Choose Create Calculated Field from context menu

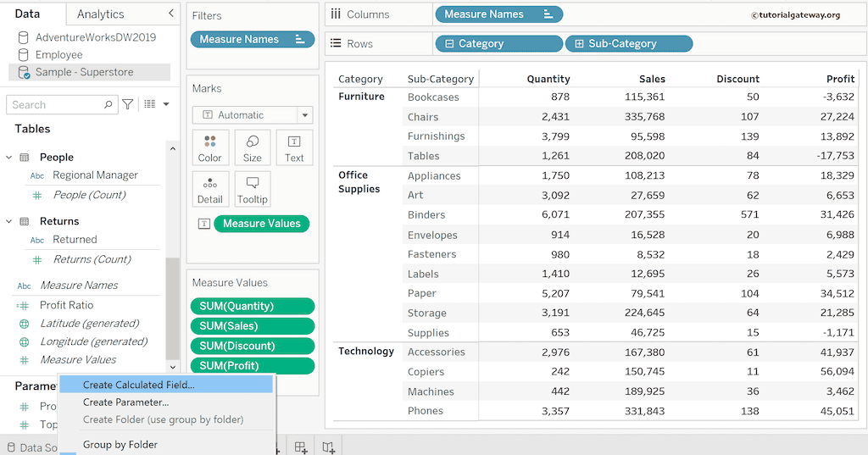click(138, 385)
